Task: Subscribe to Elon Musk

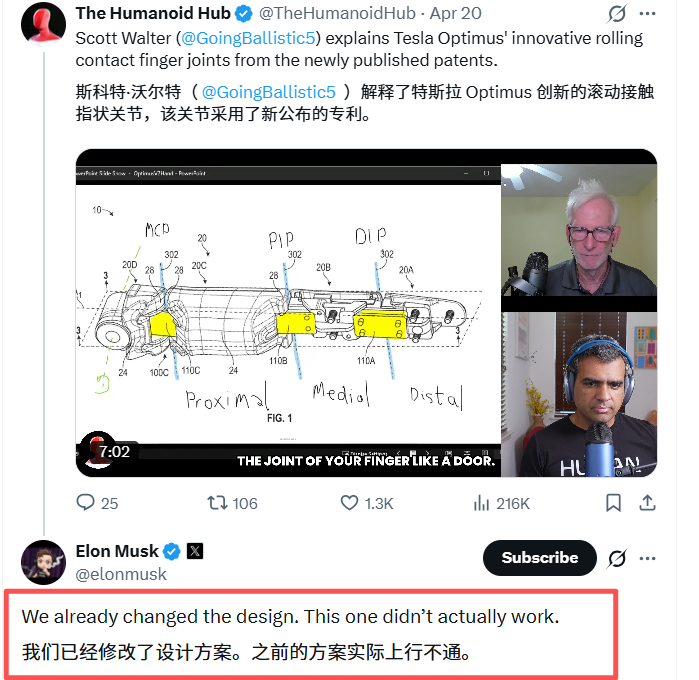Action: [539, 558]
